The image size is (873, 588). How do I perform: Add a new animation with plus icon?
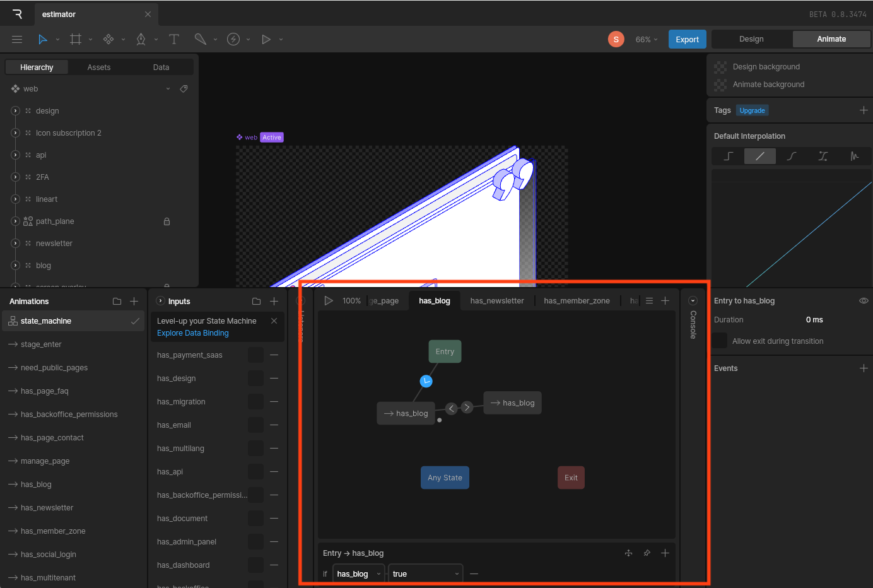tap(134, 302)
